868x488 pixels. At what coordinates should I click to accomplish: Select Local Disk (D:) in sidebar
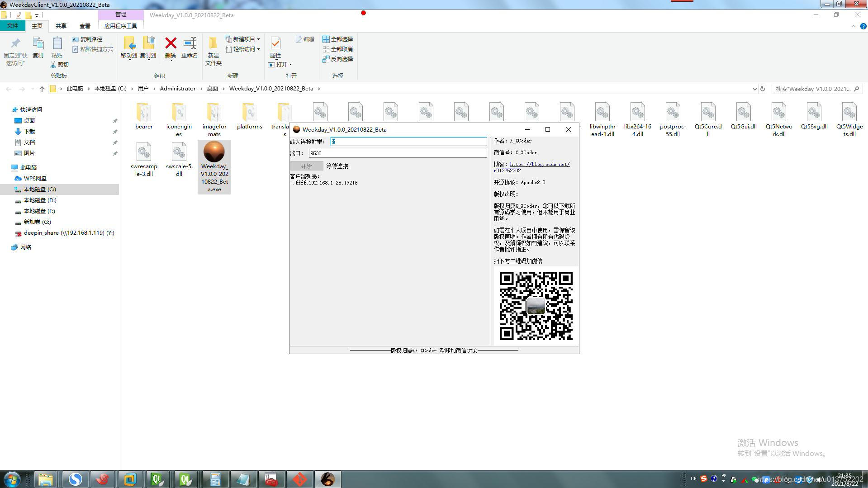[40, 200]
